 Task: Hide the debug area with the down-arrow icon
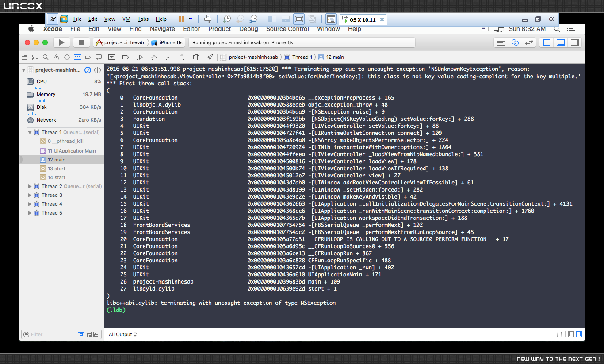112,57
